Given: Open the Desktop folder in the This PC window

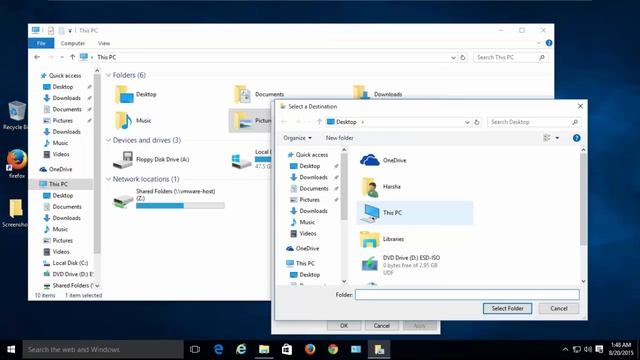Looking at the screenshot, I should click(136, 94).
